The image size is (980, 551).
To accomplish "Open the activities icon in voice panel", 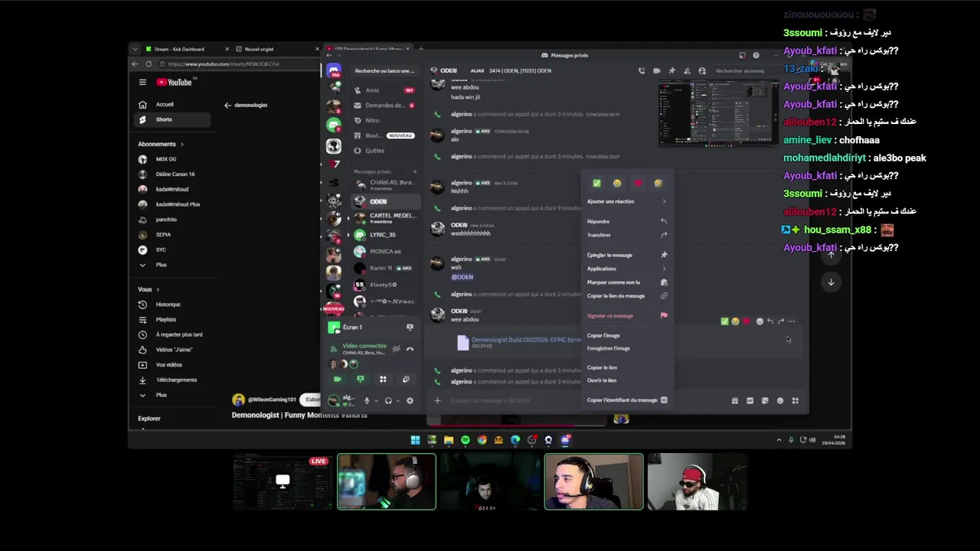I will pyautogui.click(x=383, y=379).
